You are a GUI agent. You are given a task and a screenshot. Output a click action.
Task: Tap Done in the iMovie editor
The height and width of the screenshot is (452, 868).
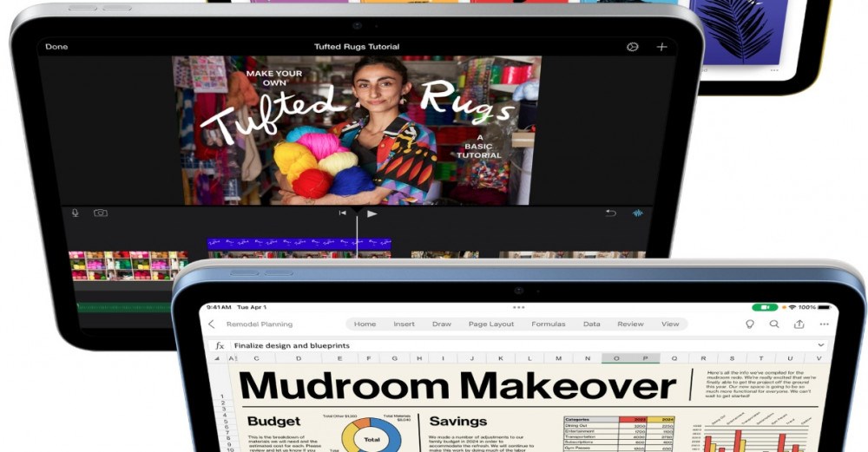56,47
